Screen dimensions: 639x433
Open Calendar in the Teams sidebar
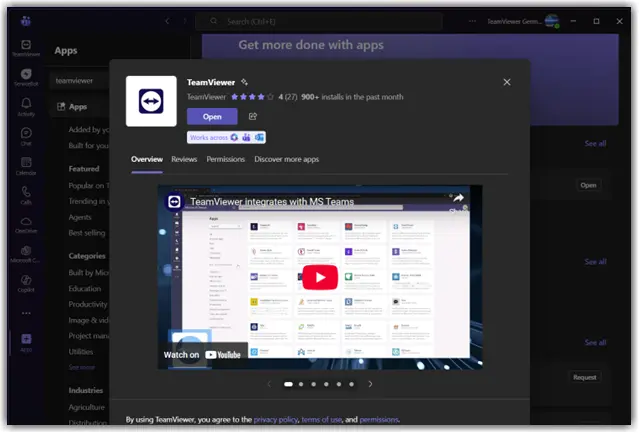tap(26, 166)
